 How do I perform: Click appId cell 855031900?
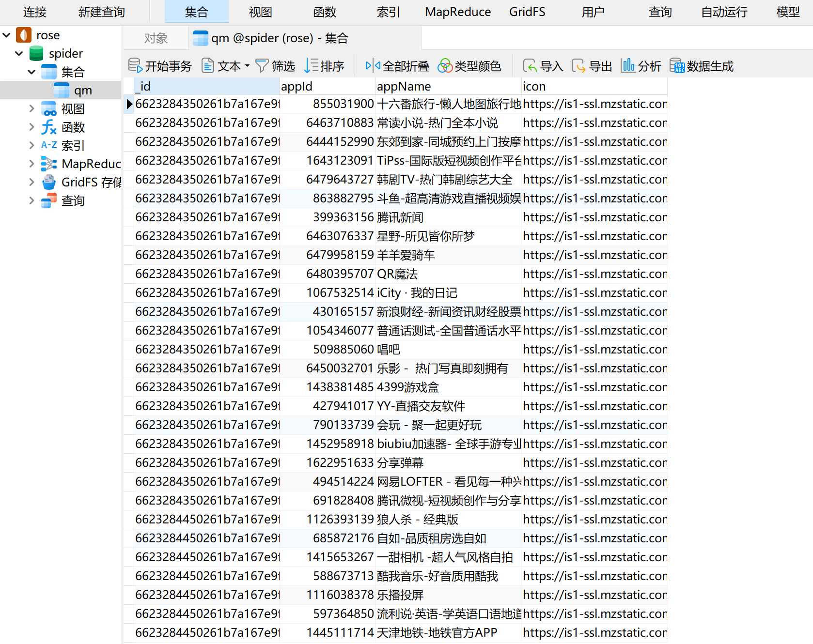(x=328, y=104)
